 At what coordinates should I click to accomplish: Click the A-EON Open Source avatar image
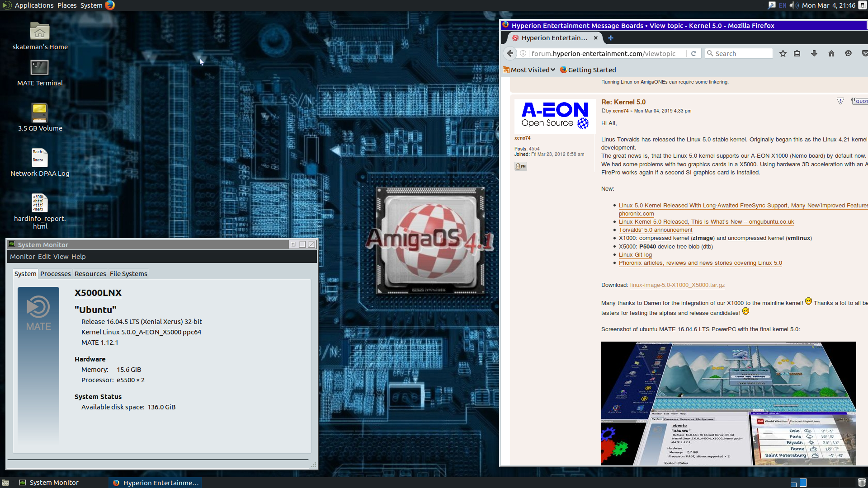555,116
